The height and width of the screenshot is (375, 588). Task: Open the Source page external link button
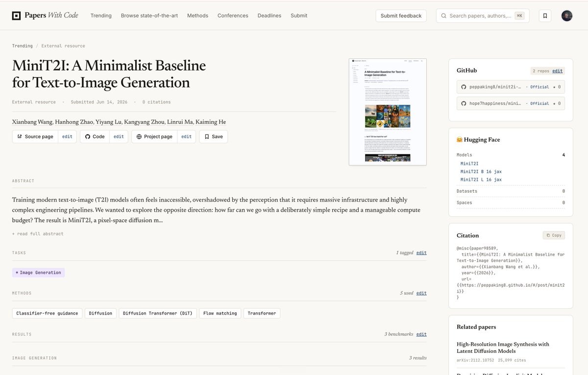pos(35,137)
